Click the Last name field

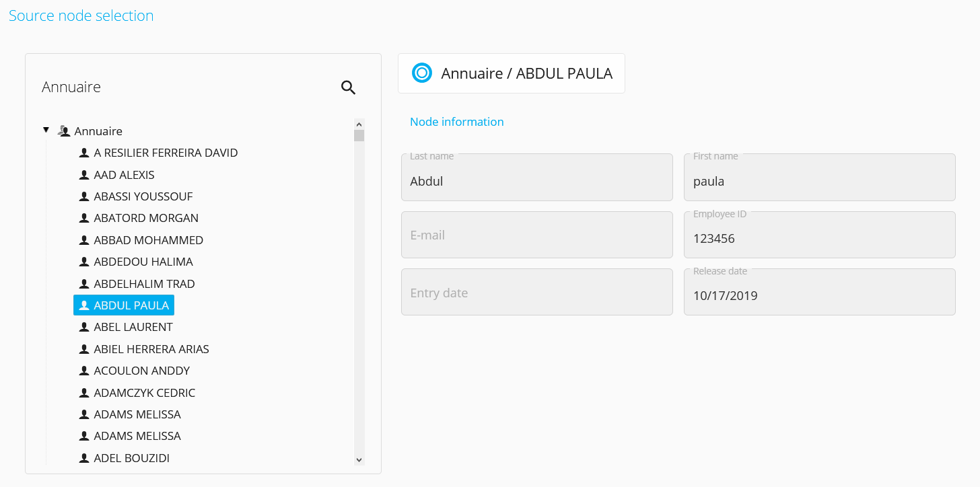[537, 177]
